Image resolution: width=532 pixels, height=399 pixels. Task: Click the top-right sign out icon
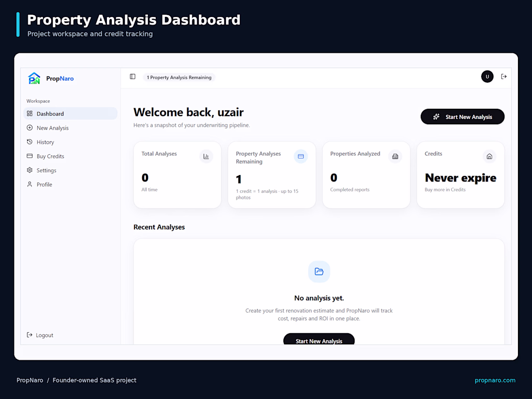504,77
